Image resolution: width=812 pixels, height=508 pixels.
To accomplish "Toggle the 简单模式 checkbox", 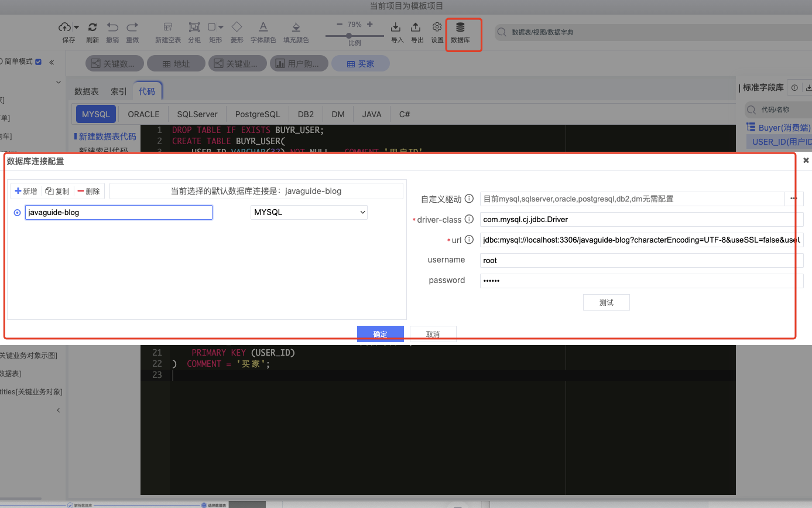I will pyautogui.click(x=39, y=62).
